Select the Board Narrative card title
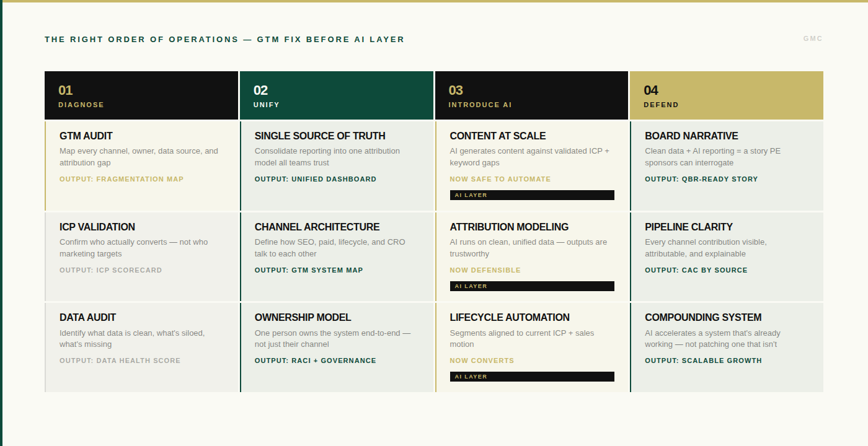The height and width of the screenshot is (446, 868). [691, 136]
